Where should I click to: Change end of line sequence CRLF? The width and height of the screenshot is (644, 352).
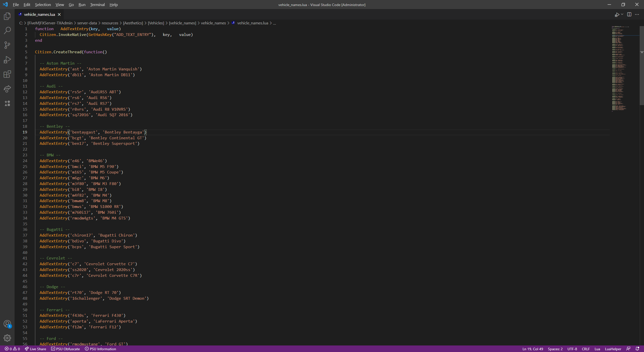[x=586, y=349]
